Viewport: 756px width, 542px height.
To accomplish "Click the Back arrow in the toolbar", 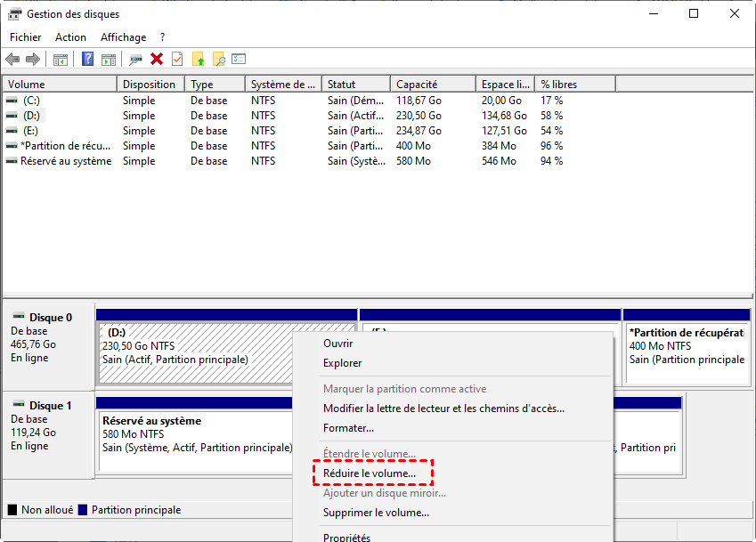I will [x=12, y=59].
